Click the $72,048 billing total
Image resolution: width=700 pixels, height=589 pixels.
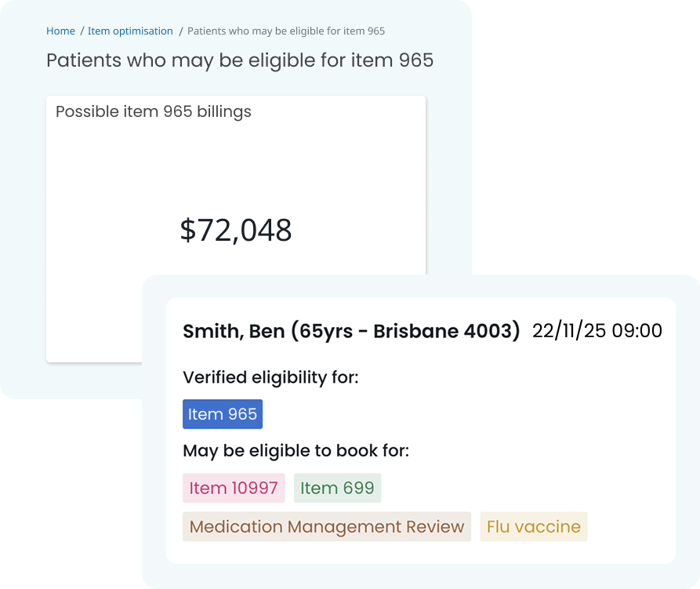(x=236, y=230)
